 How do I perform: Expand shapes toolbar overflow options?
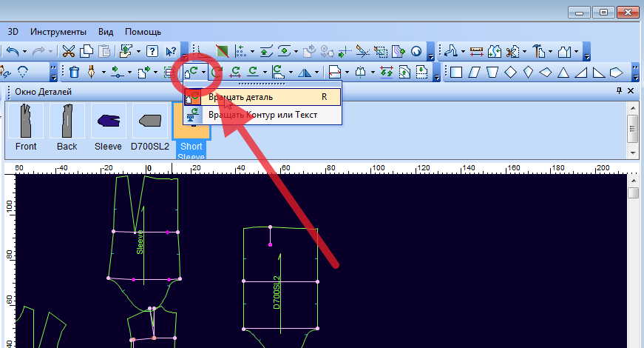[x=635, y=73]
